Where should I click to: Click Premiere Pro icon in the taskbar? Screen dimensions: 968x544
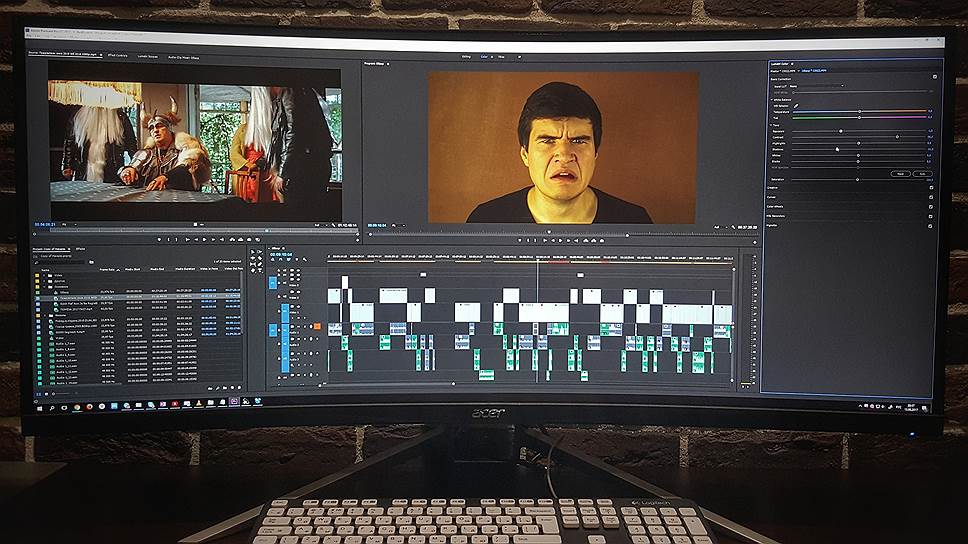(234, 403)
